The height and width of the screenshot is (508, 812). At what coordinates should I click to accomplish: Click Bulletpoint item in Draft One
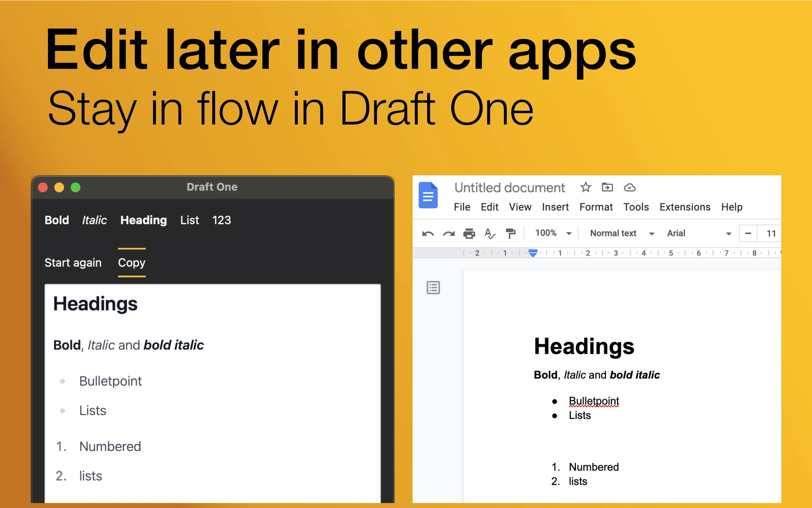coord(111,381)
